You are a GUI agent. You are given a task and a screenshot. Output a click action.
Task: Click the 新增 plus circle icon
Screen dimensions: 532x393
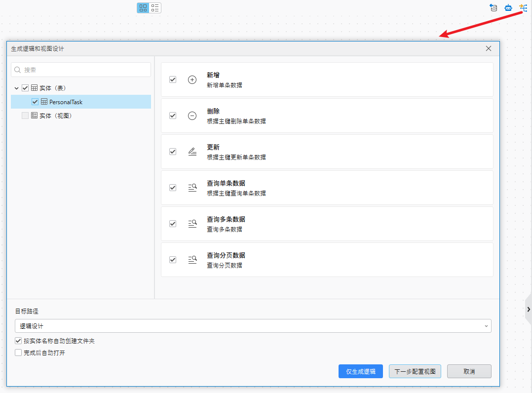pos(192,79)
